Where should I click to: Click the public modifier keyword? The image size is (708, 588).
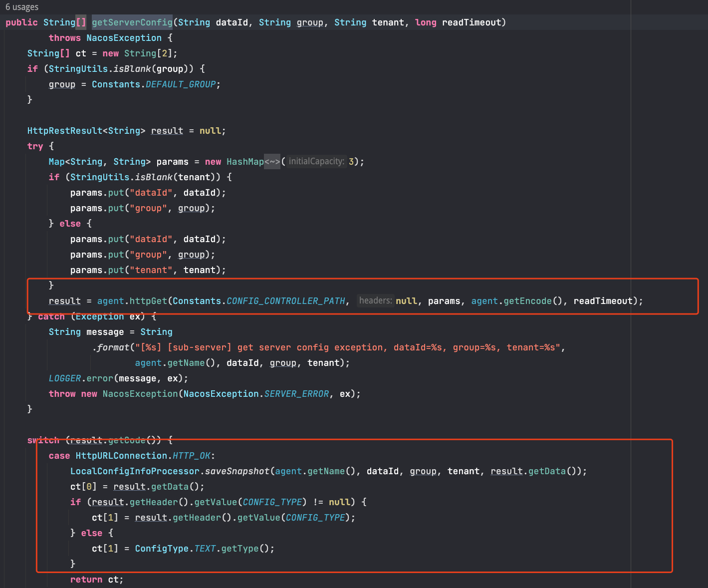pos(21,22)
